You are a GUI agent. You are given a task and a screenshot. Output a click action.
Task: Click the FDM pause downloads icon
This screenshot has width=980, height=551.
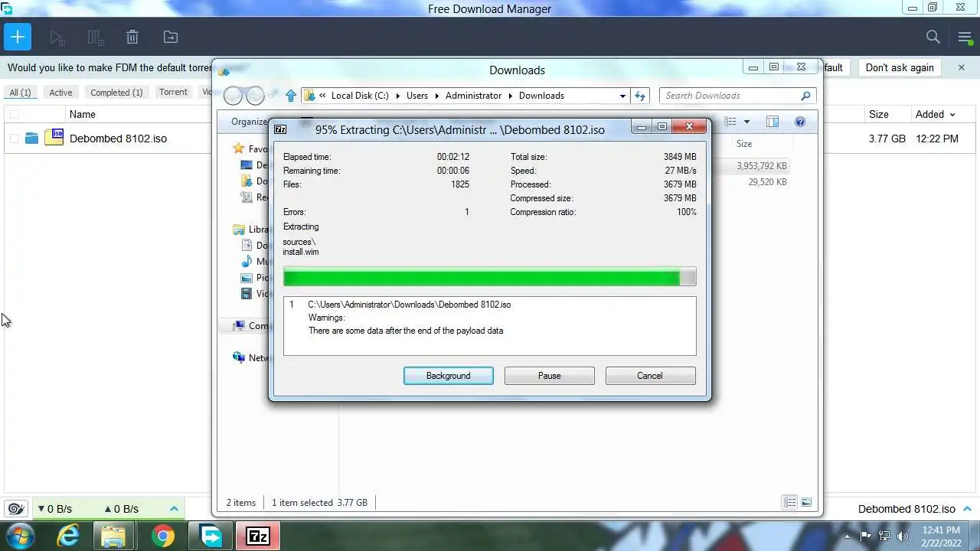tap(95, 37)
